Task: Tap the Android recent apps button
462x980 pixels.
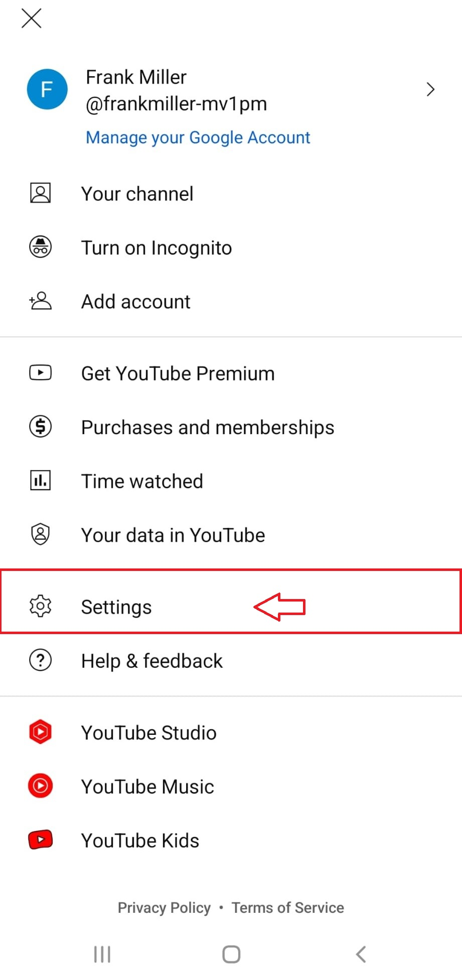Action: pyautogui.click(x=102, y=954)
